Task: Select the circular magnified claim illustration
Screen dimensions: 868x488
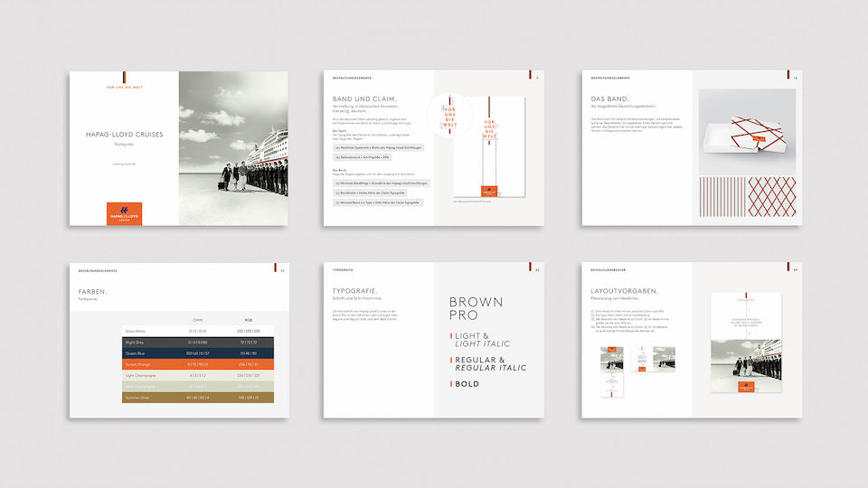Action: coord(449,117)
